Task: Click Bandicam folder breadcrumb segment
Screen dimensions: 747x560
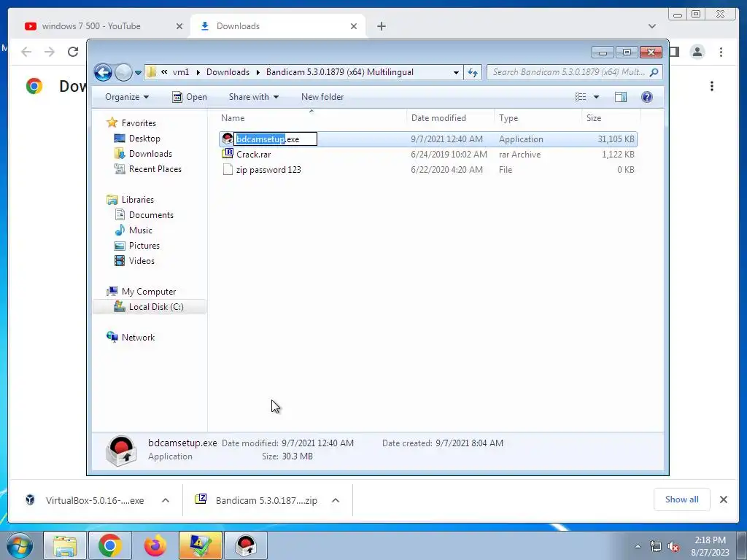Action: [x=340, y=72]
